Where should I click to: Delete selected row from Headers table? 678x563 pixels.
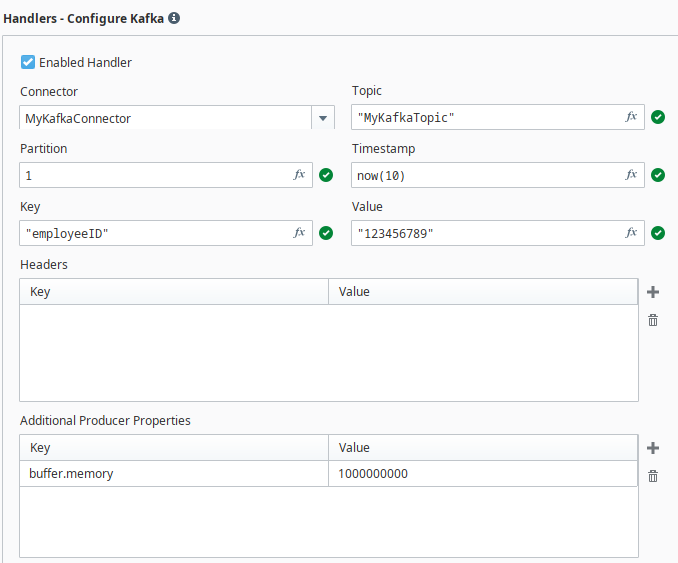[653, 320]
